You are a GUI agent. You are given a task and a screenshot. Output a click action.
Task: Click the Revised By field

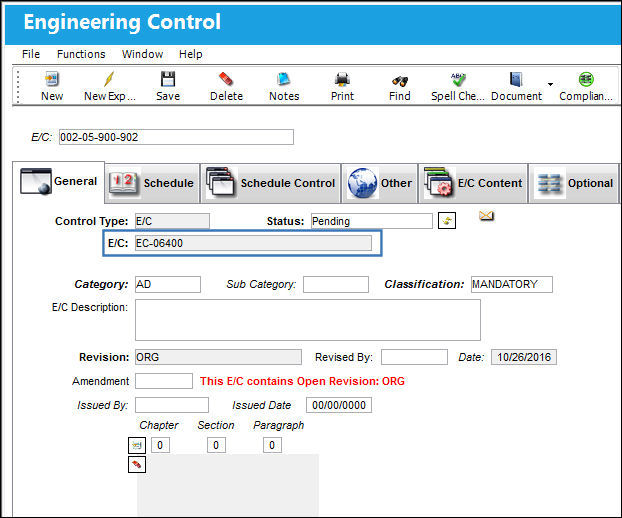pyautogui.click(x=415, y=357)
